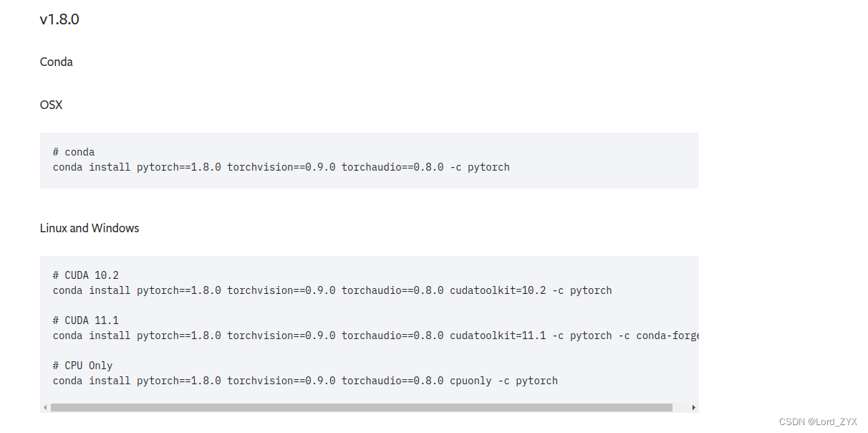Screen dimensions: 868x433
Task: Click the horizontal scrollbar thumb
Action: coord(362,407)
